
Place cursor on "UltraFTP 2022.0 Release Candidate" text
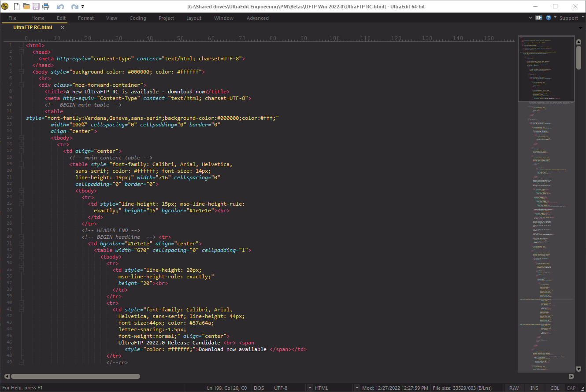point(169,343)
